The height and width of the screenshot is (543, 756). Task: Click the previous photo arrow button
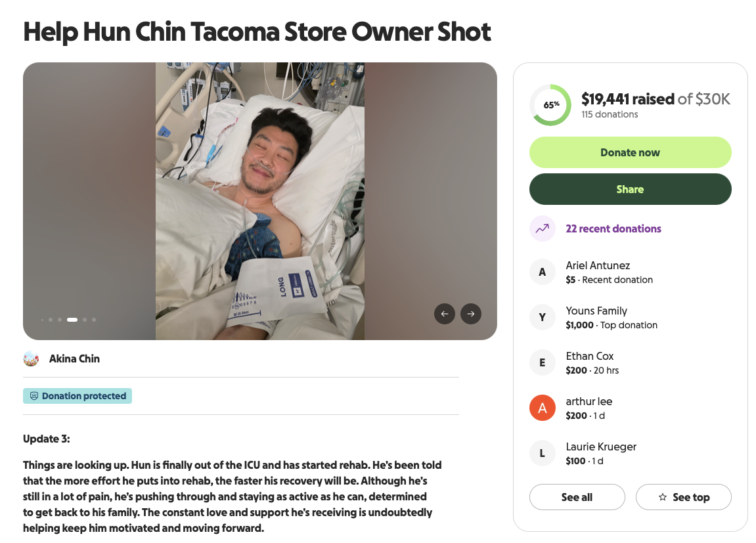pyautogui.click(x=445, y=314)
